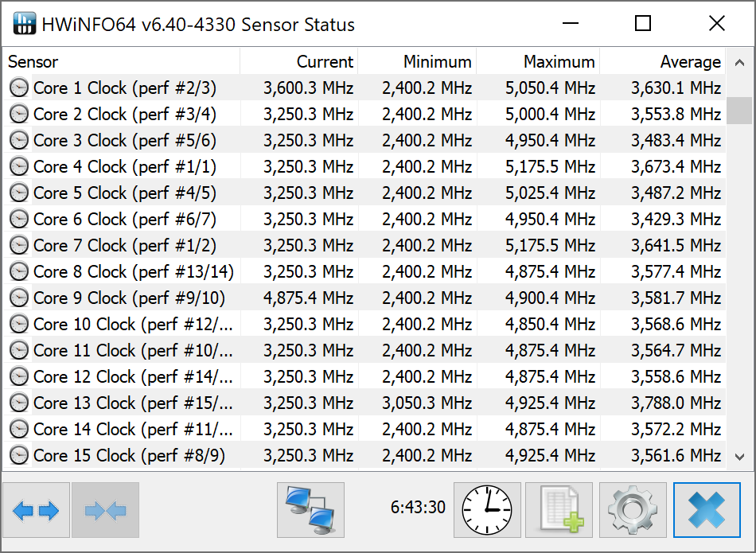Select the Core 3 Clock (perf #5/6) label
The width and height of the screenshot is (756, 553).
pyautogui.click(x=125, y=140)
